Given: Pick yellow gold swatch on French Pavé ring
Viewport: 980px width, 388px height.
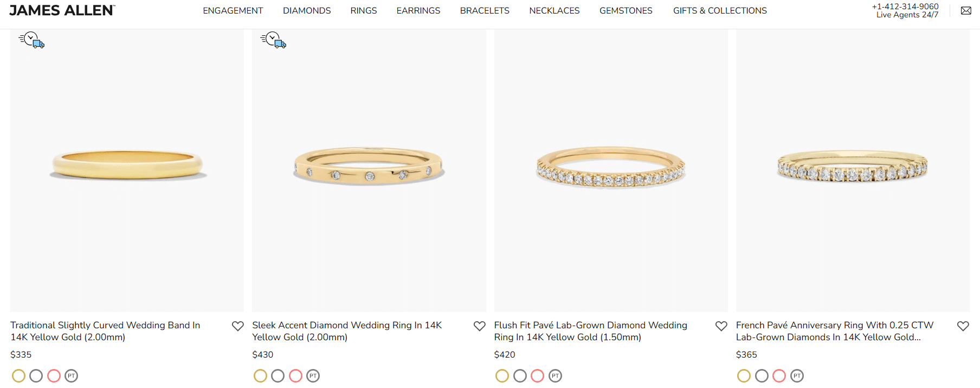Looking at the screenshot, I should (744, 376).
